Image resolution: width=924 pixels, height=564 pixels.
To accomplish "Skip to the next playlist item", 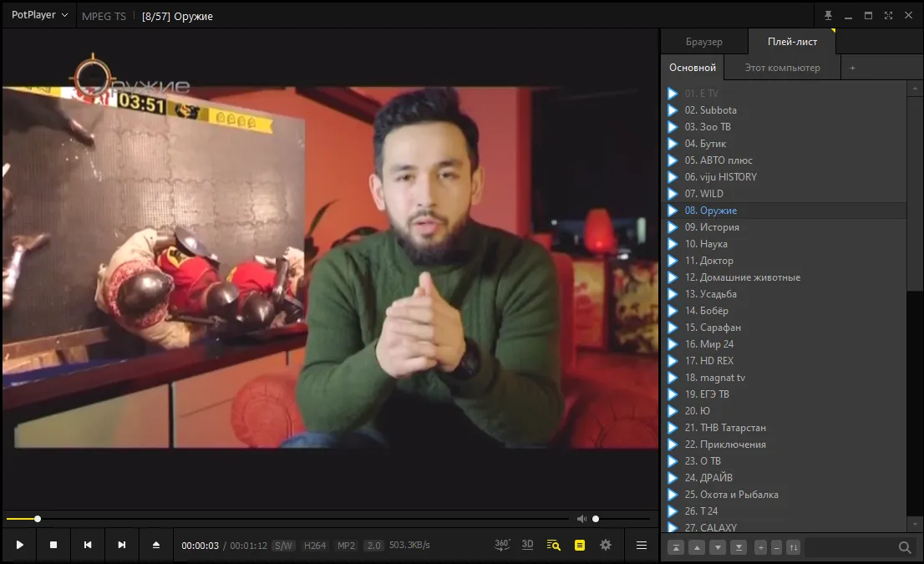I will tap(122, 545).
